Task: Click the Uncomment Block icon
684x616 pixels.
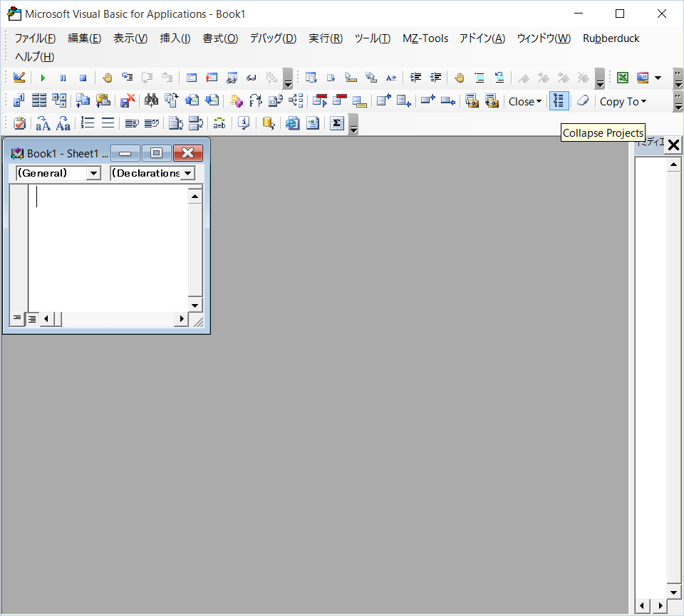Action: [x=499, y=78]
